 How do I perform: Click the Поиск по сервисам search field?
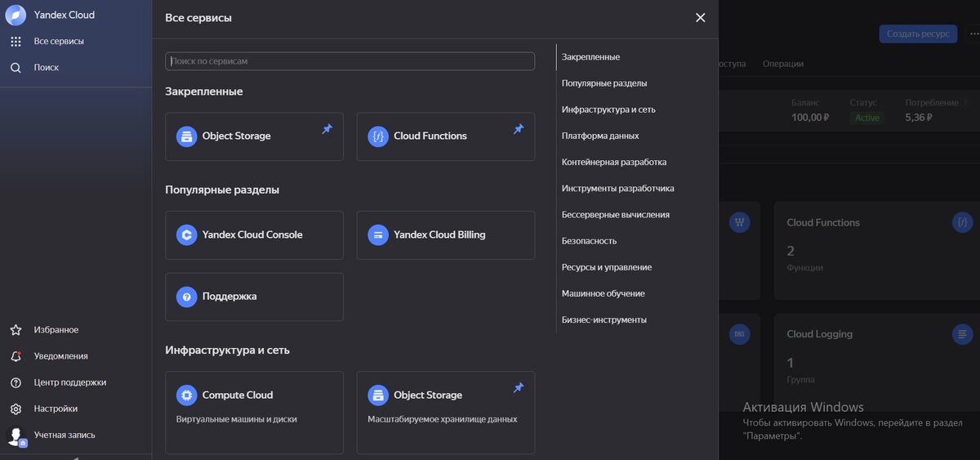[x=350, y=61]
